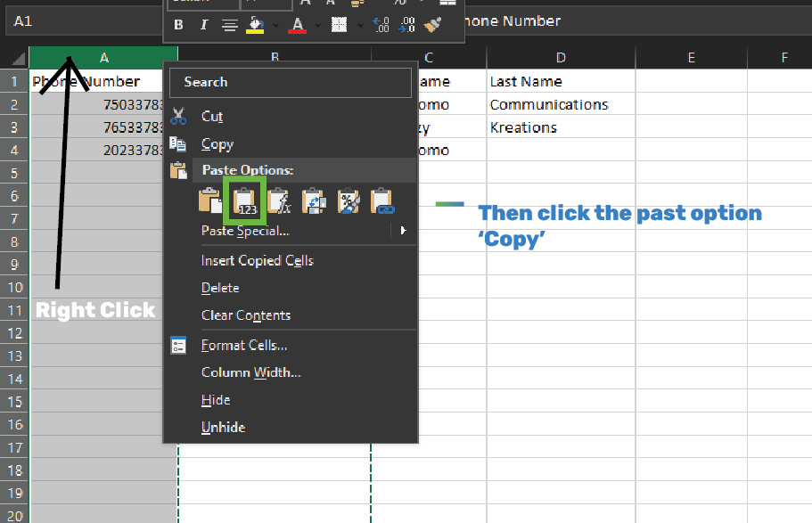Apply the red font color button
Image resolution: width=812 pixels, height=523 pixels.
297,24
